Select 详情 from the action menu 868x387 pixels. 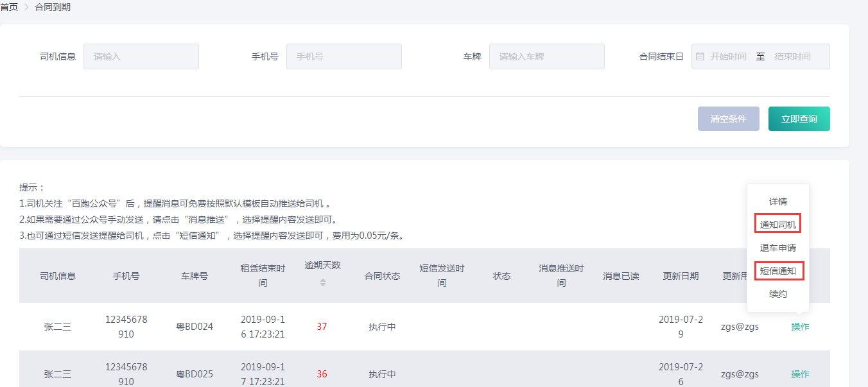(x=778, y=202)
